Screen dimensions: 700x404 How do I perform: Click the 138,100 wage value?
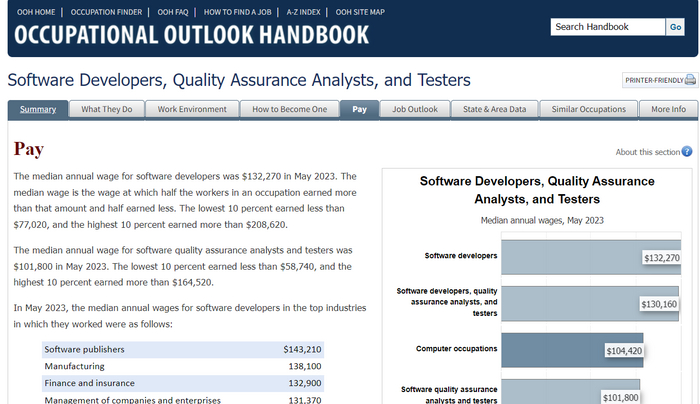click(305, 367)
